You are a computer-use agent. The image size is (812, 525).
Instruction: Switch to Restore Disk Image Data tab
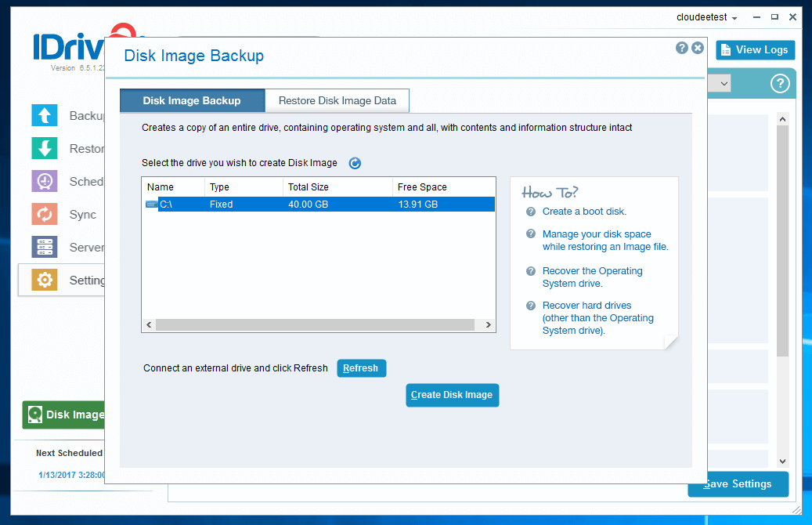[337, 100]
